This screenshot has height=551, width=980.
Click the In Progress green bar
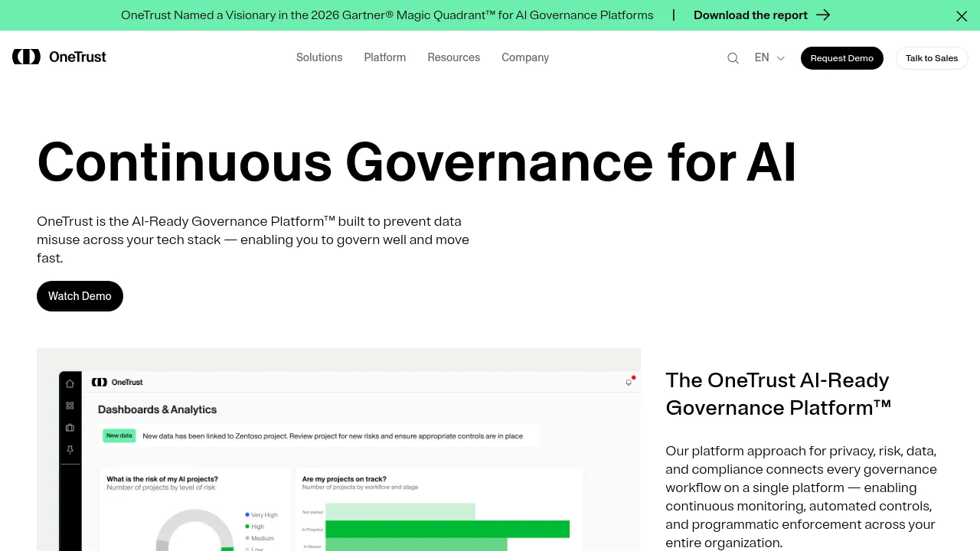[447, 529]
